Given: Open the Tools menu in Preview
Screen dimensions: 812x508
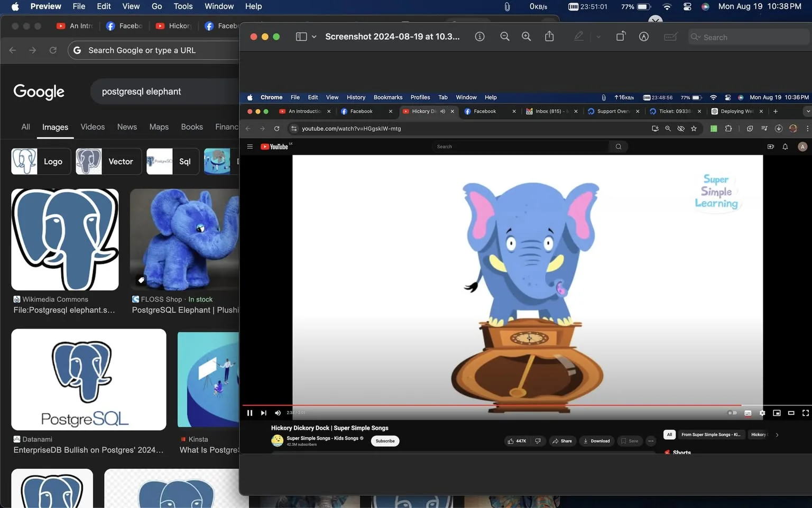Looking at the screenshot, I should 183,6.
